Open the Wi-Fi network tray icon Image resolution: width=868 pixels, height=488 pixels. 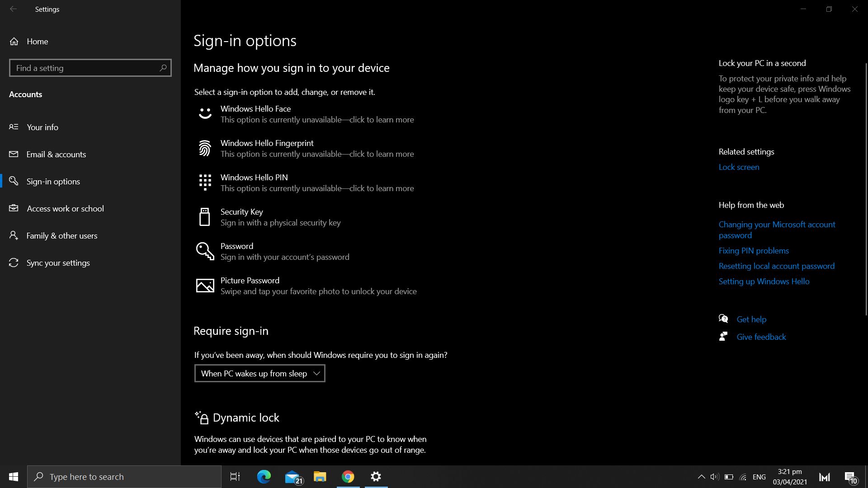coord(743,477)
